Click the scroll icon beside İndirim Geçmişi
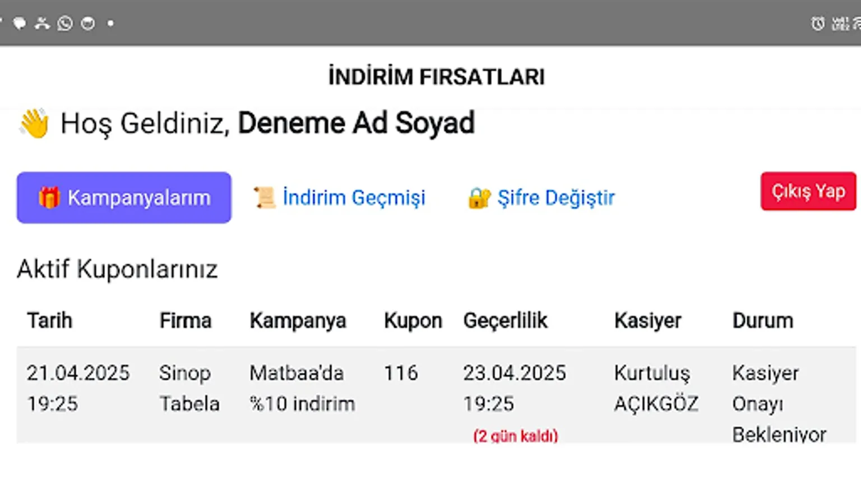 point(264,197)
